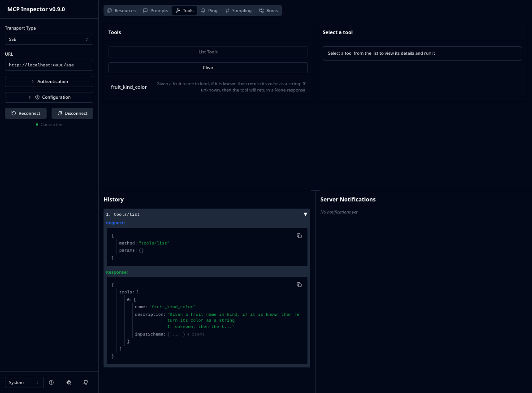Open the Transport Type SSE dropdown

pos(49,39)
